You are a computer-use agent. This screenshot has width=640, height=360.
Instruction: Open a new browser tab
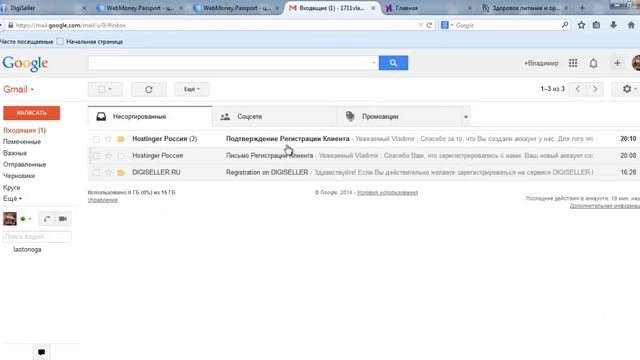pos(582,8)
